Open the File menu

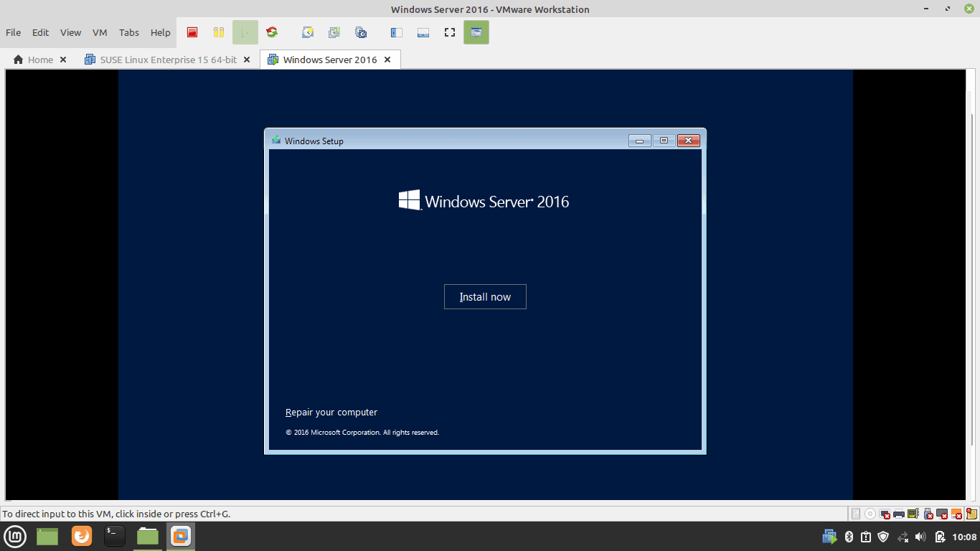tap(14, 32)
